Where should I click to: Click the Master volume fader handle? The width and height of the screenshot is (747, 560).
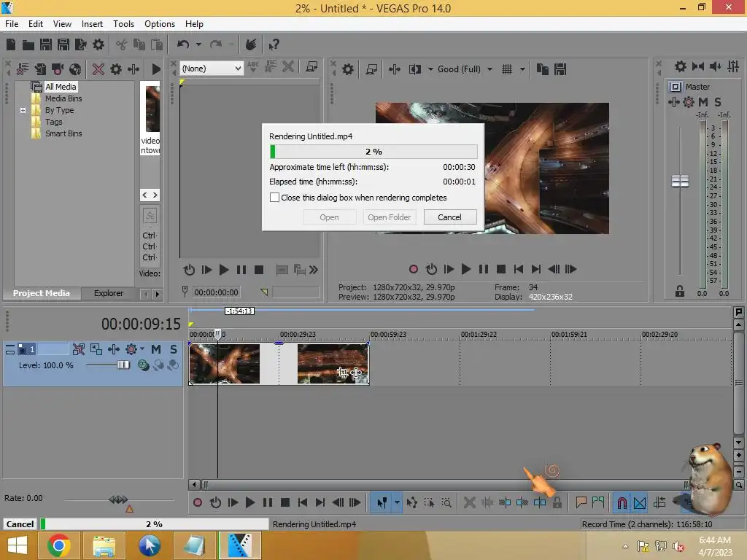680,181
